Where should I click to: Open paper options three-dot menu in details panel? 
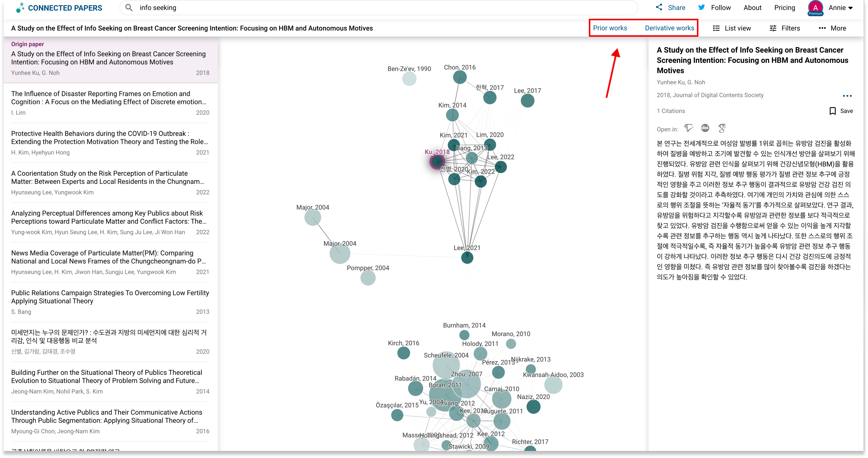pyautogui.click(x=847, y=96)
